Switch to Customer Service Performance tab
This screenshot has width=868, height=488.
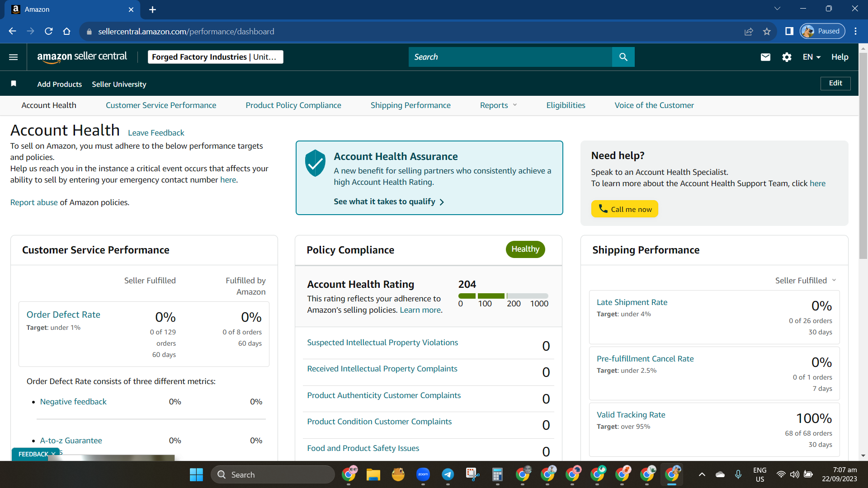(x=161, y=105)
